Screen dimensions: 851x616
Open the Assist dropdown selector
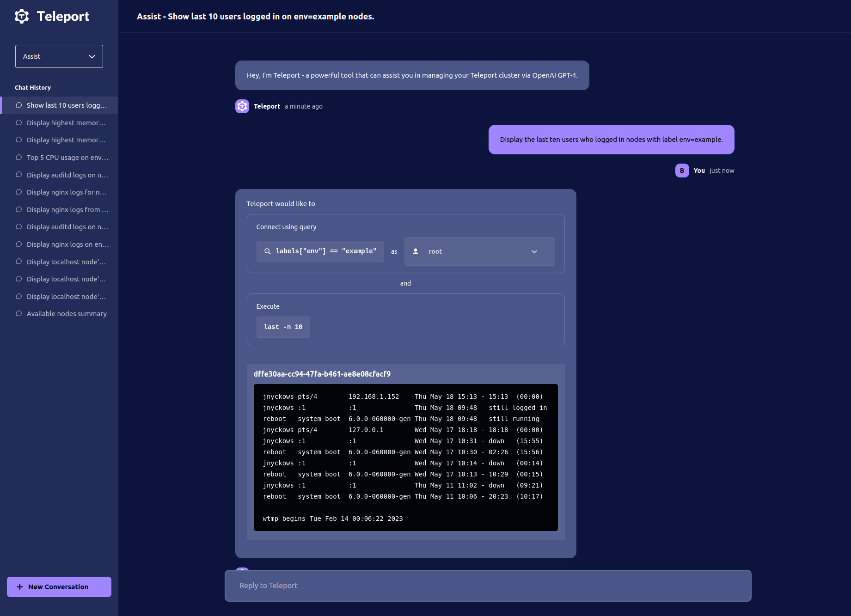click(x=59, y=56)
